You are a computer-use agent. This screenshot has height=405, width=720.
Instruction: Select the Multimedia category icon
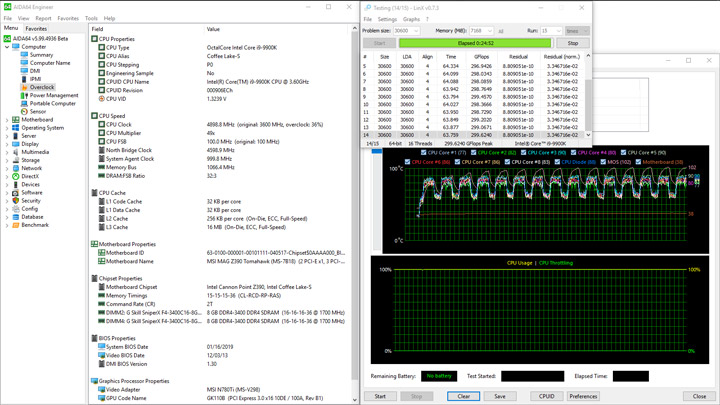pyautogui.click(x=16, y=152)
